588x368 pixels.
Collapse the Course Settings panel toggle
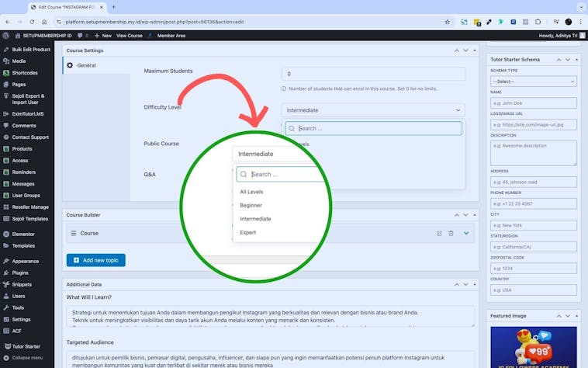(474, 50)
